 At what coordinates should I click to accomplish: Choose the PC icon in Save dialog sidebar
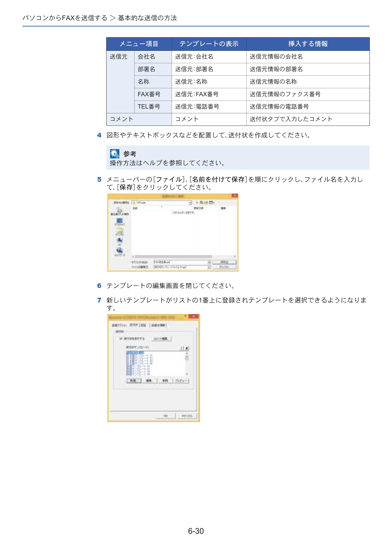tap(119, 241)
